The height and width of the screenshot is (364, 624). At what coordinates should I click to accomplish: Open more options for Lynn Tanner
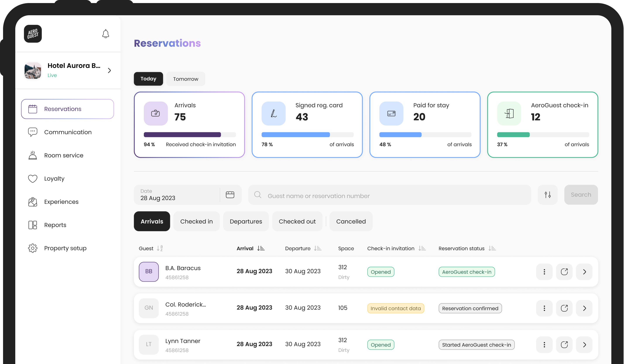544,345
